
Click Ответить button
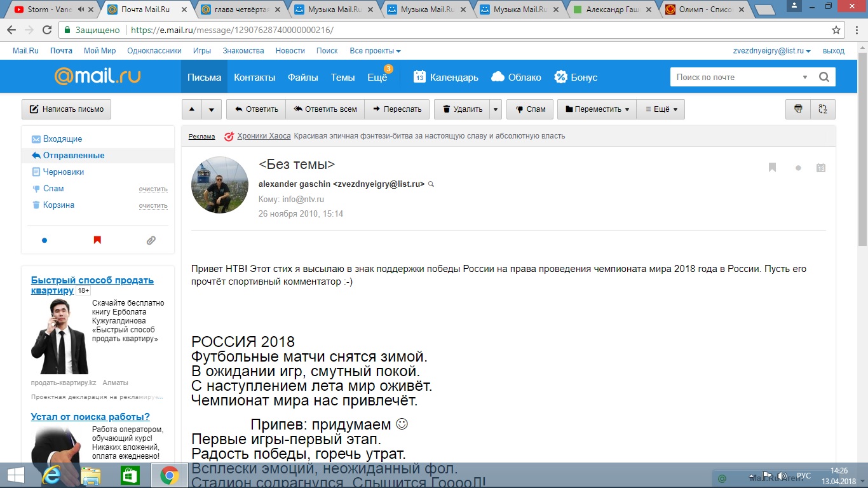coord(256,109)
